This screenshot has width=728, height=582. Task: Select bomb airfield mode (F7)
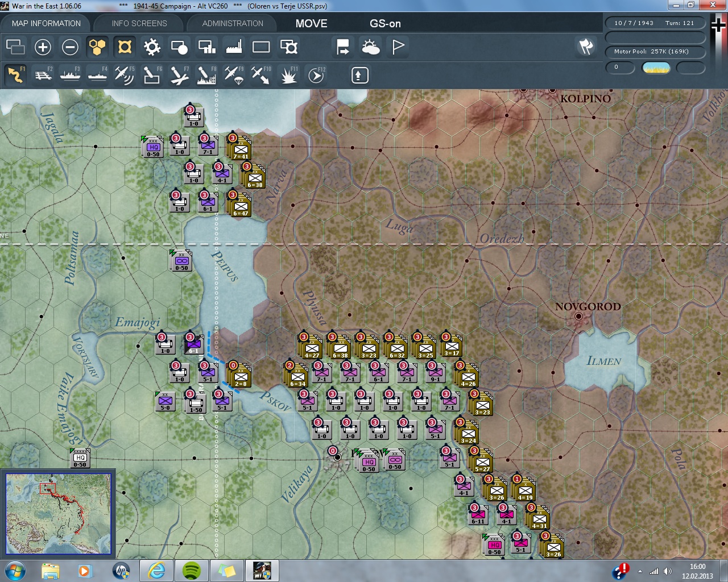pyautogui.click(x=179, y=75)
